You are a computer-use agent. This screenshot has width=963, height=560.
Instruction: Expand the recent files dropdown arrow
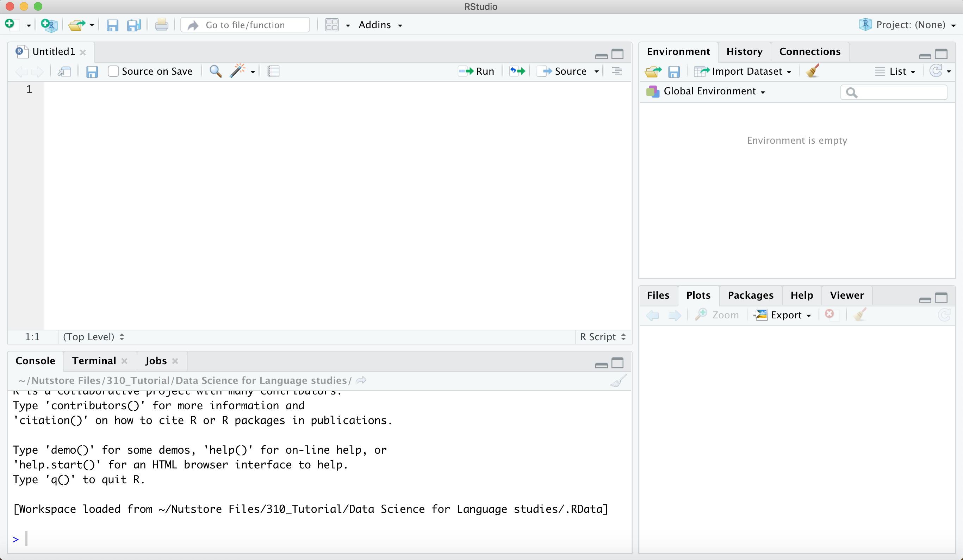pos(92,25)
